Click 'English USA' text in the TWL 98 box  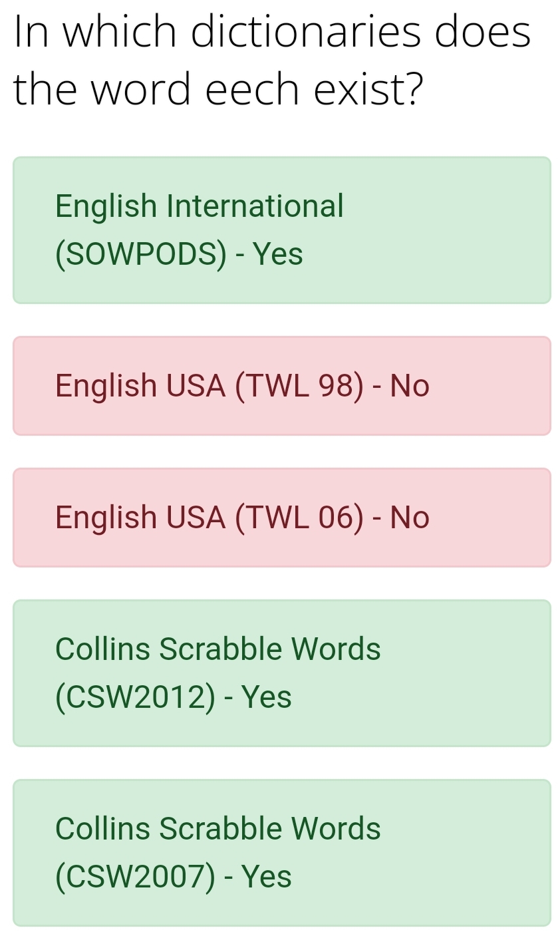coord(140,386)
